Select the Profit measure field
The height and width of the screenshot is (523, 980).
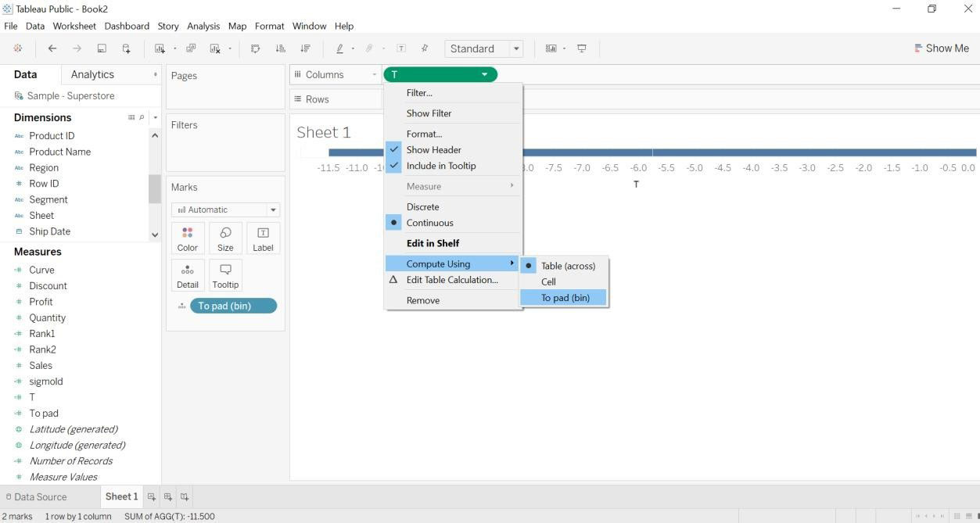41,302
